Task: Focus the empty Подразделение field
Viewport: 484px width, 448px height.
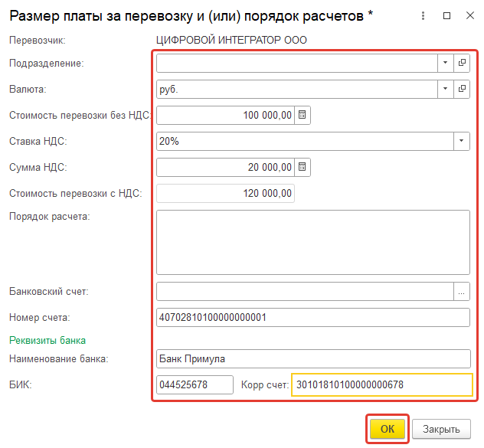Action: tap(297, 63)
